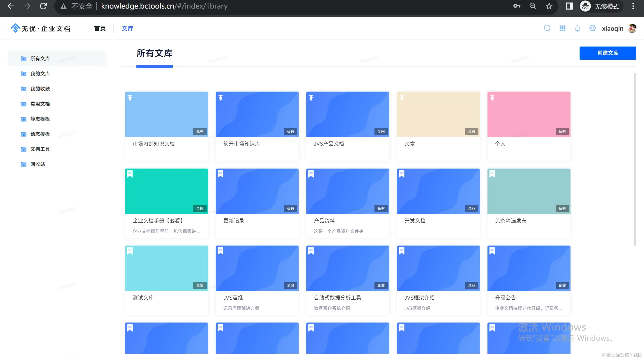Switch to 首页 navigation tab
Viewport: 644px width, 359px height.
[100, 28]
